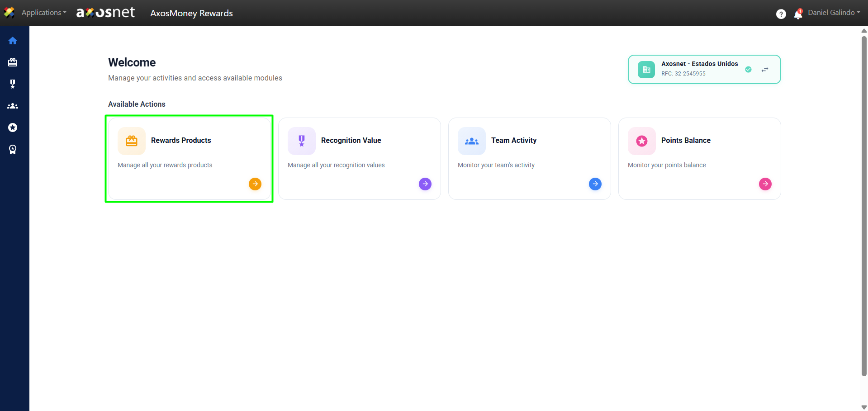Screen dimensions: 868x411
Task: Open the Points Balance card
Action: (699, 158)
